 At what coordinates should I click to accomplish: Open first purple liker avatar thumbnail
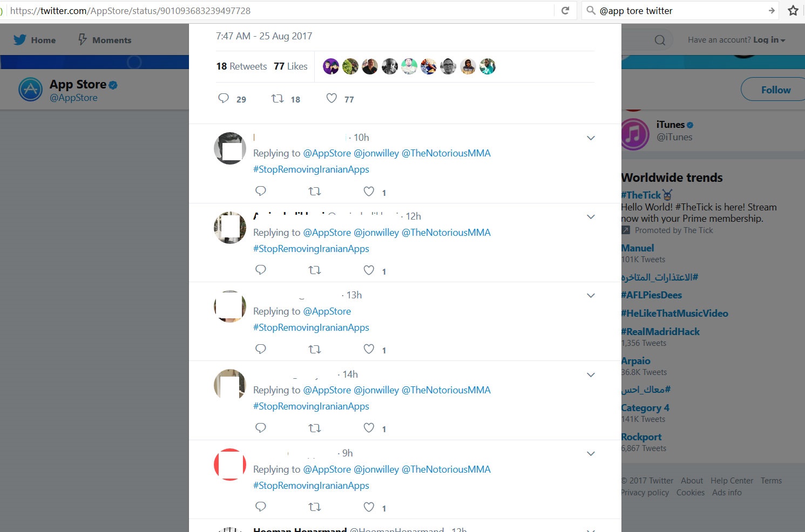coord(331,66)
